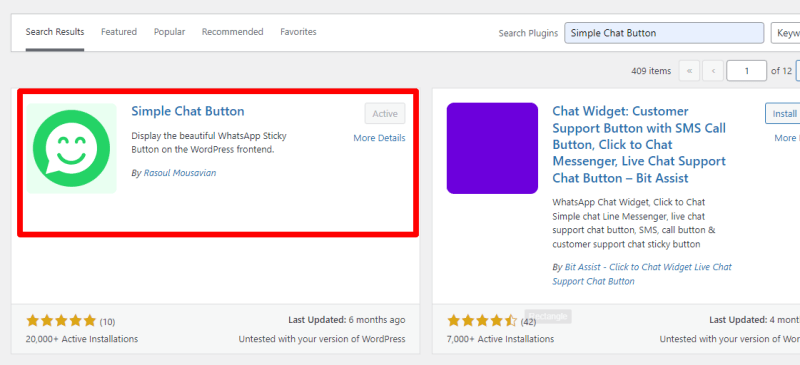Select the current page number field
Image resolution: width=800 pixels, height=365 pixels.
coord(746,71)
